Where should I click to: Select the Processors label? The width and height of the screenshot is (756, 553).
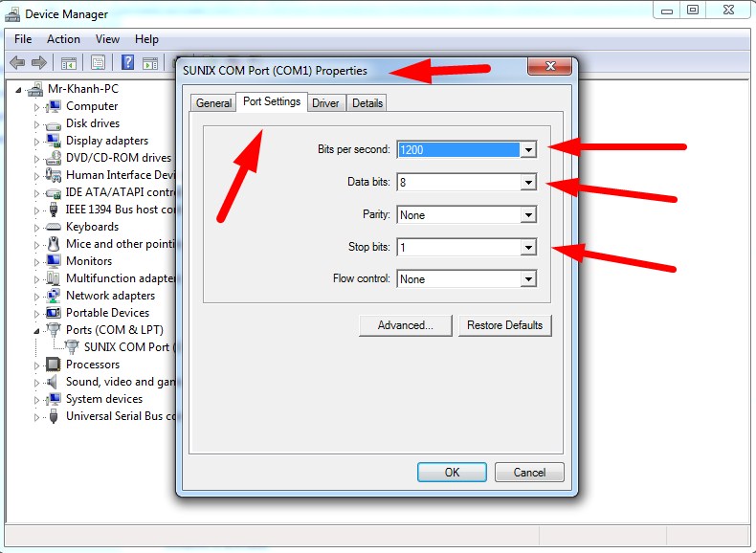tap(93, 365)
